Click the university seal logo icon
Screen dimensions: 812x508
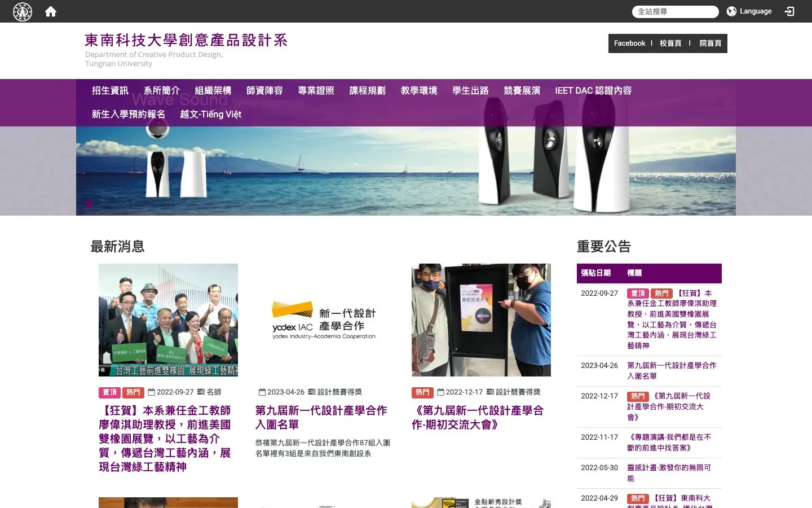(23, 11)
